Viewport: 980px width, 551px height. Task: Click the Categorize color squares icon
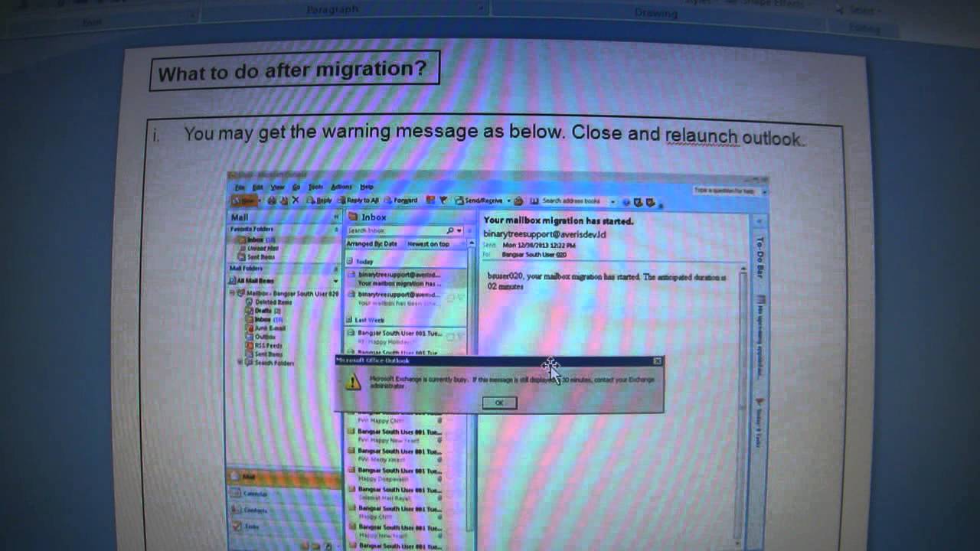click(430, 201)
